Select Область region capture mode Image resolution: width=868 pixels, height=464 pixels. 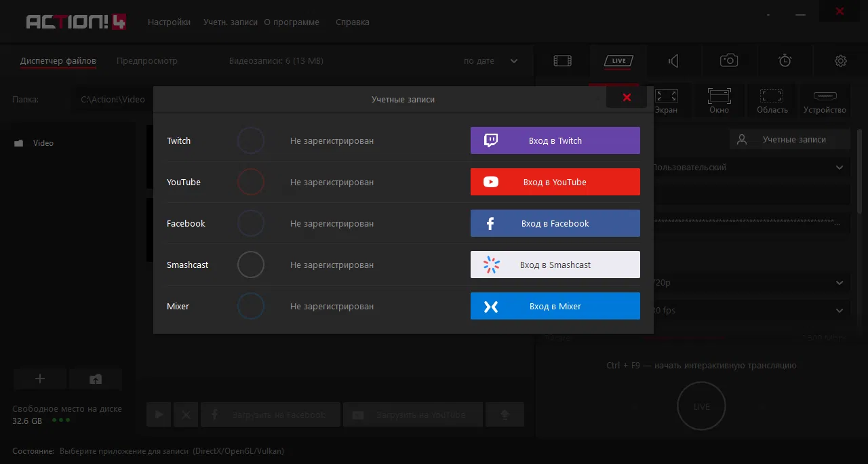tap(772, 102)
